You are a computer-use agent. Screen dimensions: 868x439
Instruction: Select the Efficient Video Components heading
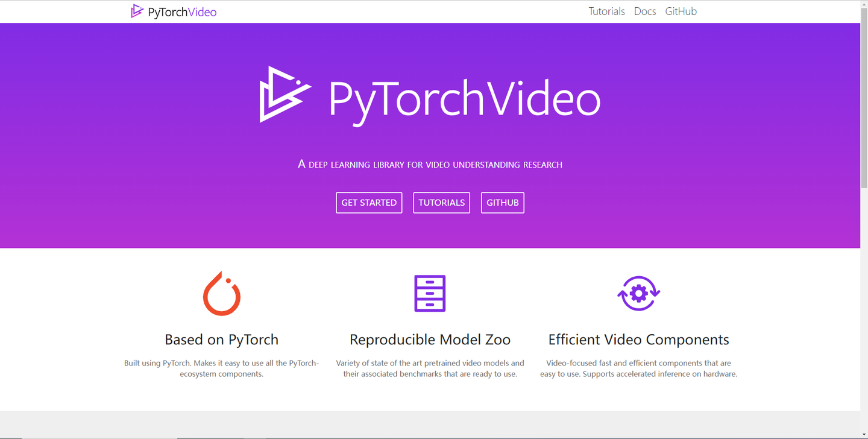pos(639,340)
